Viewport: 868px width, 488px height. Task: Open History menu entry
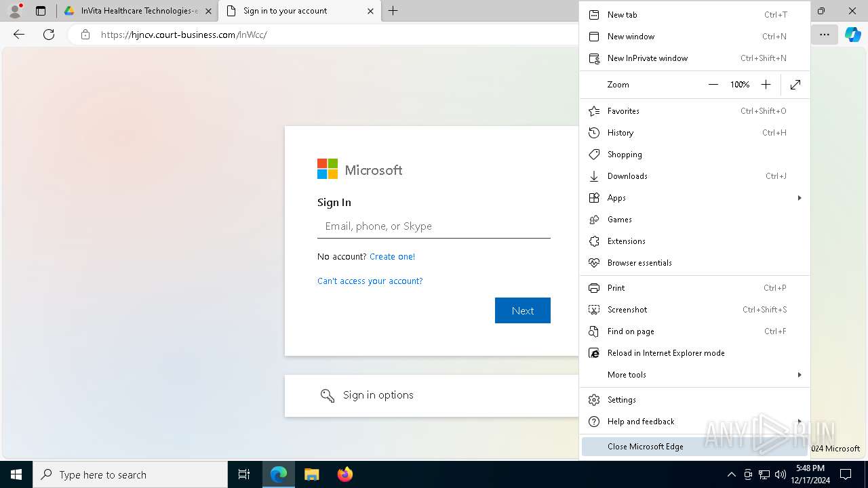point(695,133)
